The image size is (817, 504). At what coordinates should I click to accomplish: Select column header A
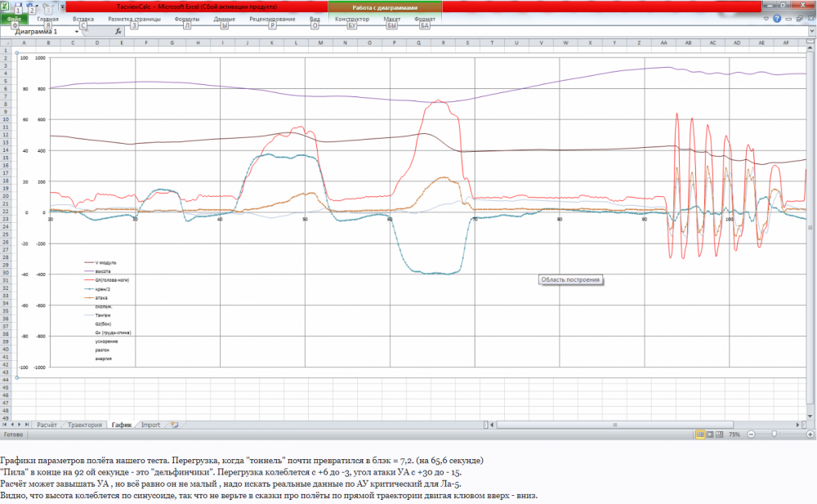point(24,42)
